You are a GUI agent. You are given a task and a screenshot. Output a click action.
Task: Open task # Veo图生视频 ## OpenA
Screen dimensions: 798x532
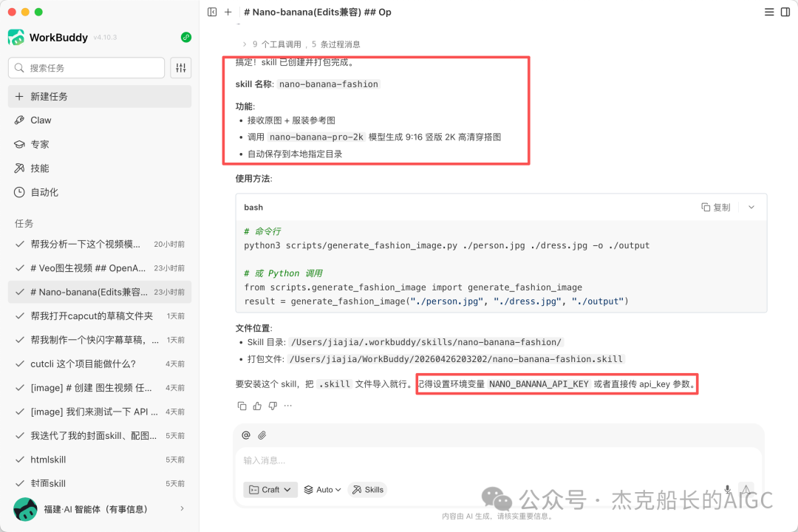pyautogui.click(x=100, y=267)
